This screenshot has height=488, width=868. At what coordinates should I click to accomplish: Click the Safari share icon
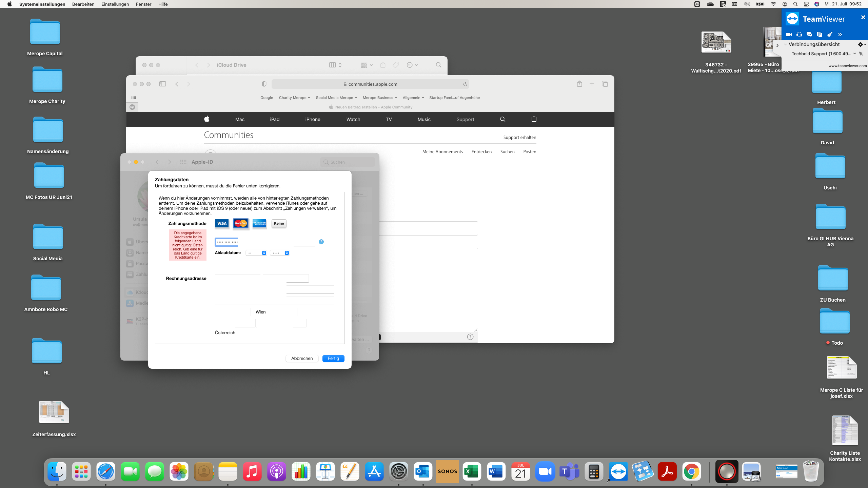pyautogui.click(x=579, y=84)
